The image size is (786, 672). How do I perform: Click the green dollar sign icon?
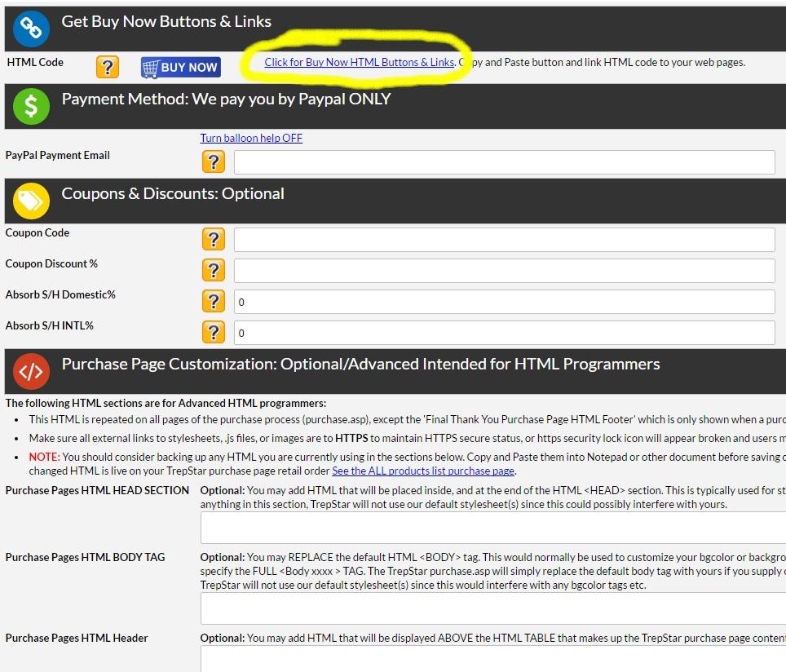tap(31, 106)
